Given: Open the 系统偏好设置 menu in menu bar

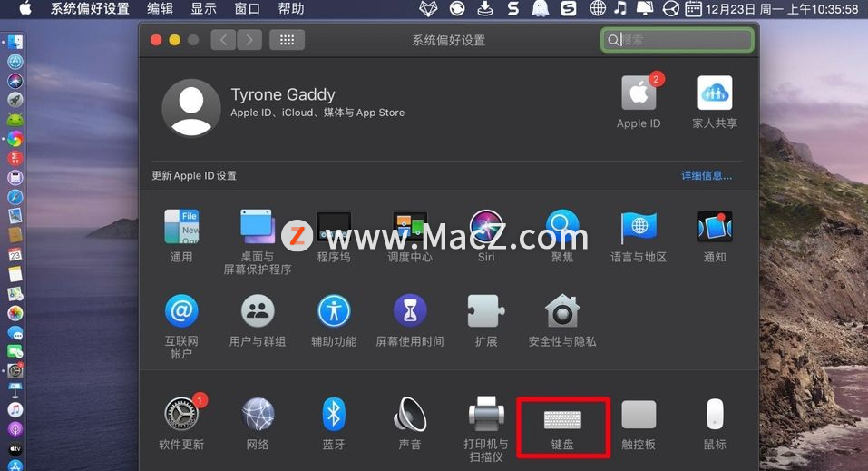Looking at the screenshot, I should (90, 8).
